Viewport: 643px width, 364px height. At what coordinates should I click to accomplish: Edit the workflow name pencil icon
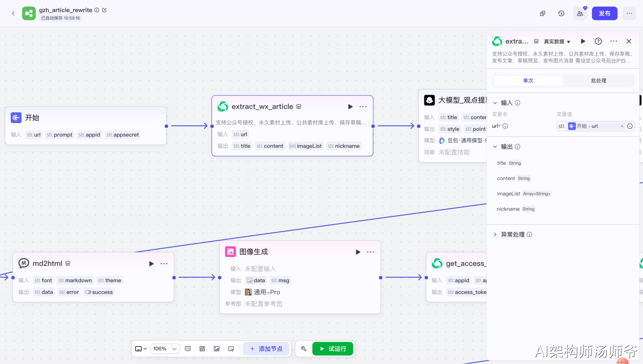pos(104,10)
